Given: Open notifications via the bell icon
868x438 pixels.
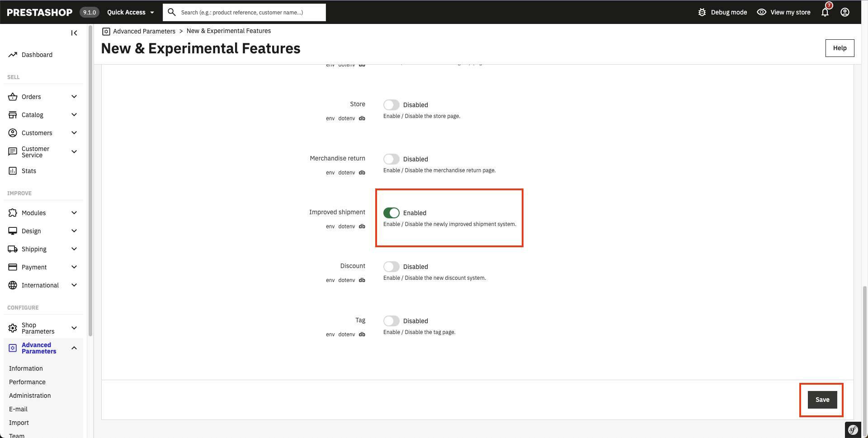Looking at the screenshot, I should point(825,12).
